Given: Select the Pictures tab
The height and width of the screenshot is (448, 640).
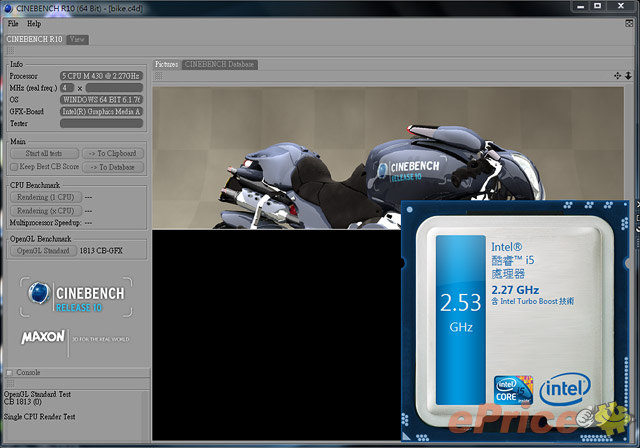Looking at the screenshot, I should pos(167,64).
